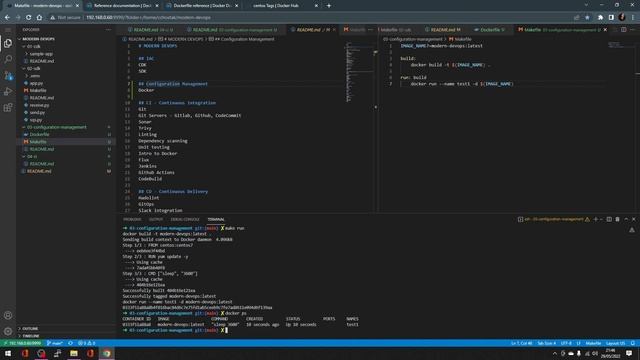
Task: Click the browser back arrow
Action: pos(7,18)
